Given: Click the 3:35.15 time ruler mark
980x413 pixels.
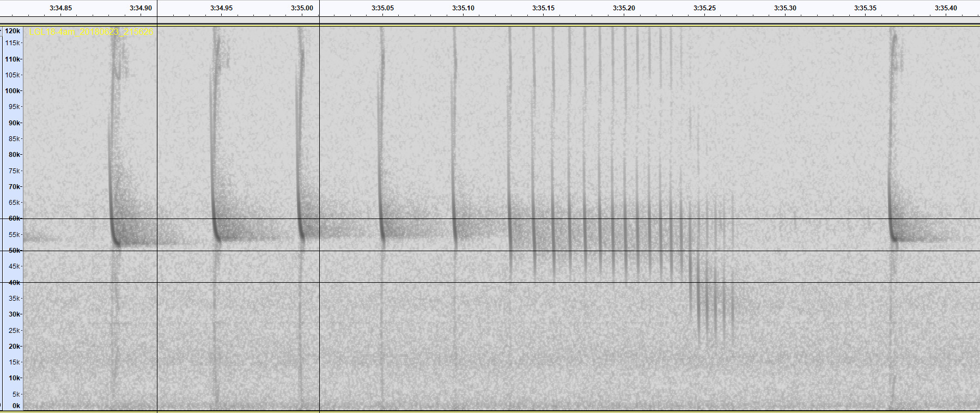Looking at the screenshot, I should [x=544, y=8].
